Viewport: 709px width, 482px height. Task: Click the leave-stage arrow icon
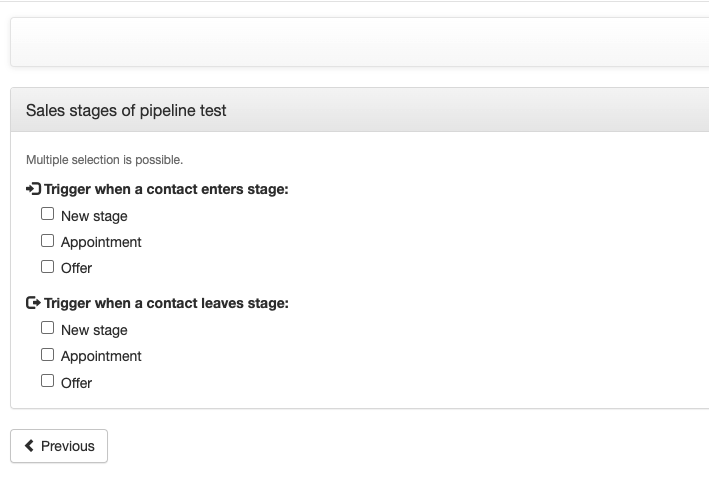click(33, 303)
